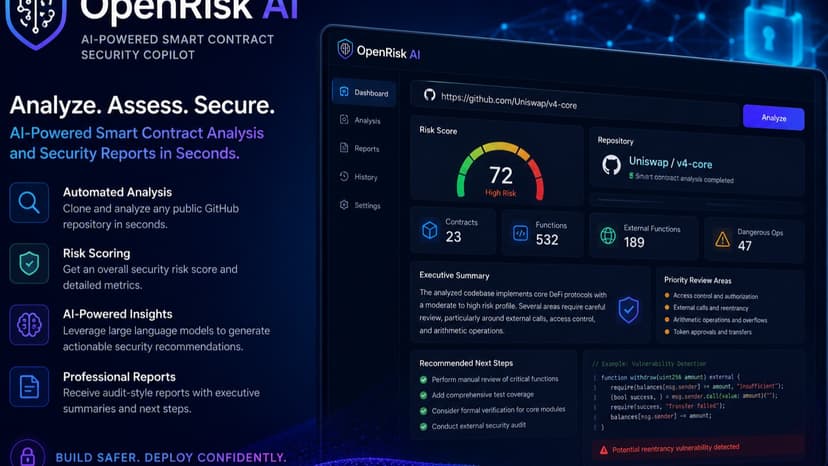Click the Contracts value 23
Screen dimensions: 828x466
pyautogui.click(x=453, y=237)
